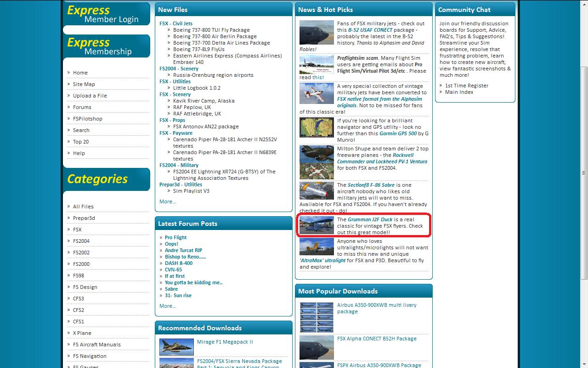
Task: Select CFS1 category
Action: click(x=79, y=322)
